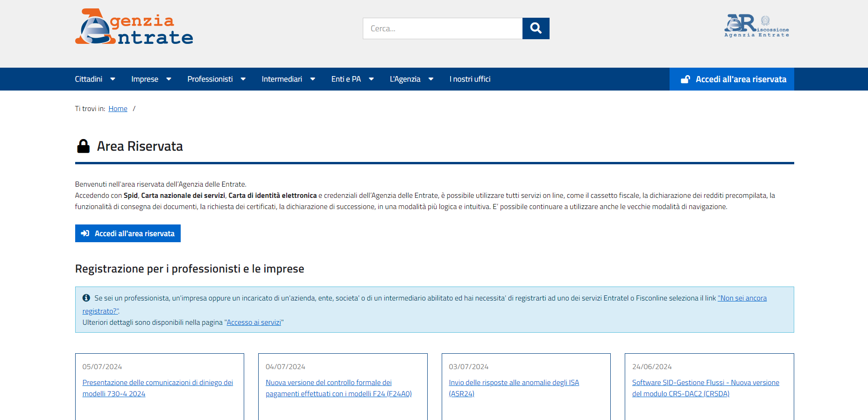The height and width of the screenshot is (420, 868).
Task: Open Software SID-Gestione Flussi news link
Action: click(x=705, y=383)
